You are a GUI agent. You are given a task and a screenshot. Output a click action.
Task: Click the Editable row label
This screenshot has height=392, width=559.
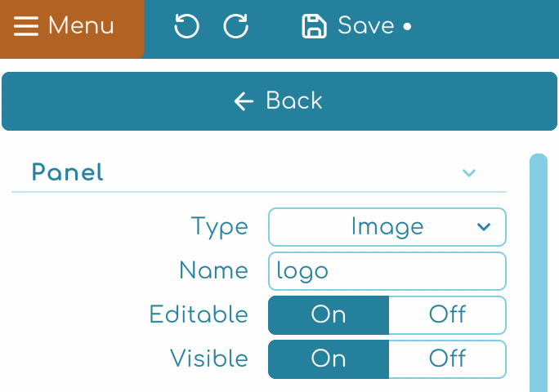tap(199, 315)
